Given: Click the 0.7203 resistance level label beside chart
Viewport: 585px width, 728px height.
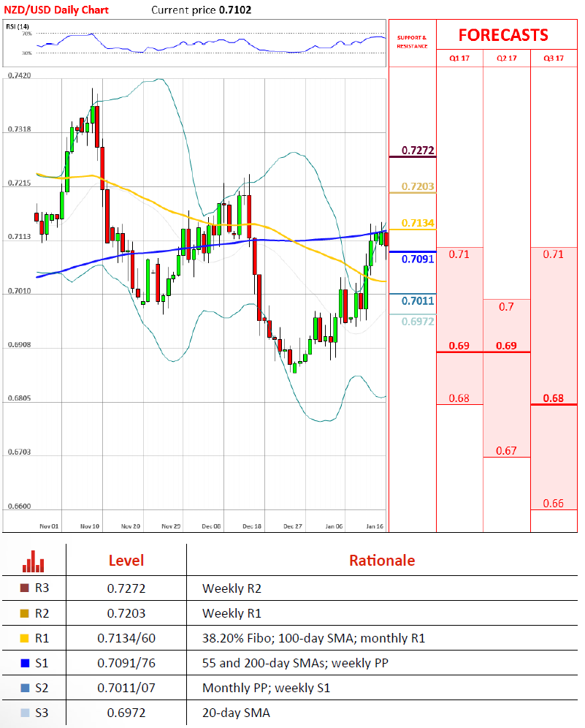Looking at the screenshot, I should (418, 186).
